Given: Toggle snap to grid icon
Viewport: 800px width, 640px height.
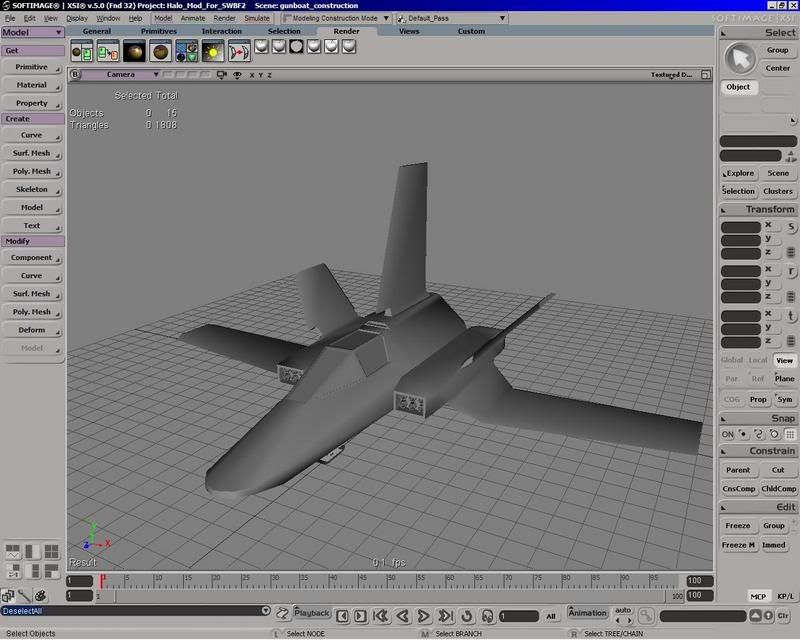Looking at the screenshot, I should (x=790, y=434).
